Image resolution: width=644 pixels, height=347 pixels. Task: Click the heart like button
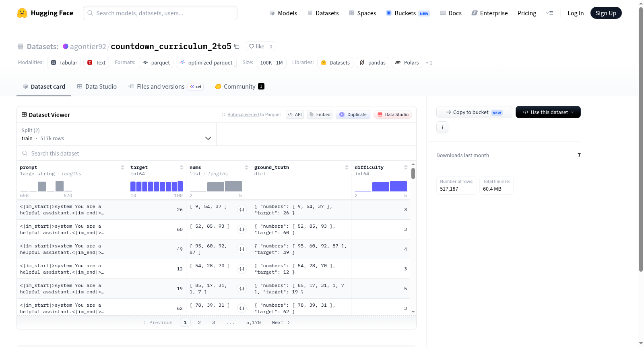click(x=256, y=46)
